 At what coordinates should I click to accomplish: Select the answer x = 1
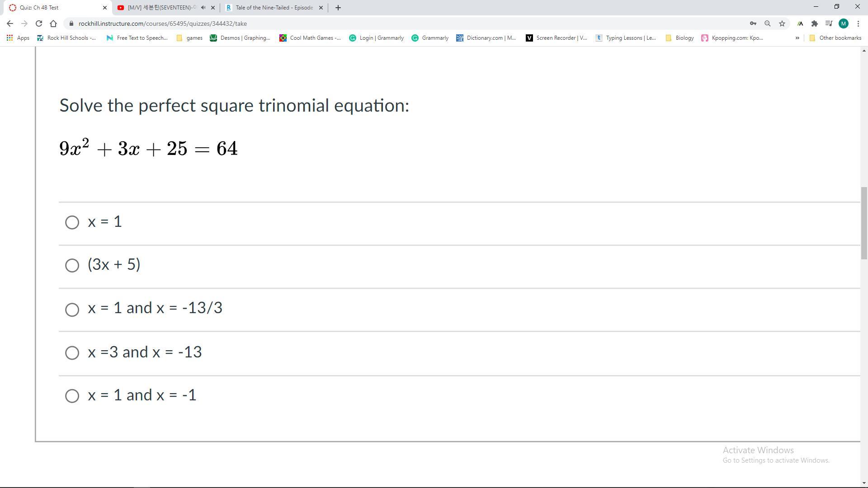pyautogui.click(x=72, y=222)
